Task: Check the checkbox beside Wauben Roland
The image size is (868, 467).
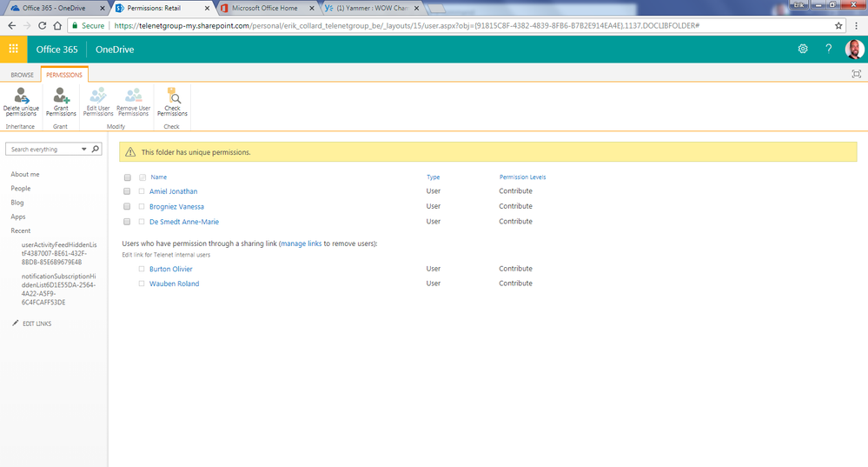Action: click(x=142, y=284)
